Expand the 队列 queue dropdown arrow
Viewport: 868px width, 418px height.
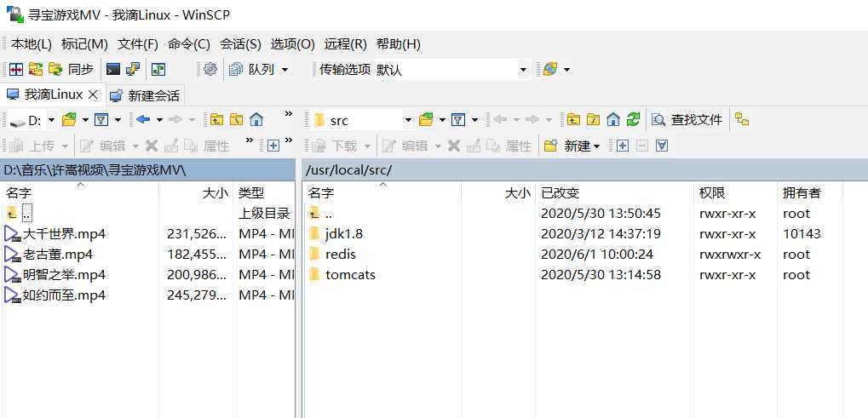click(x=285, y=70)
